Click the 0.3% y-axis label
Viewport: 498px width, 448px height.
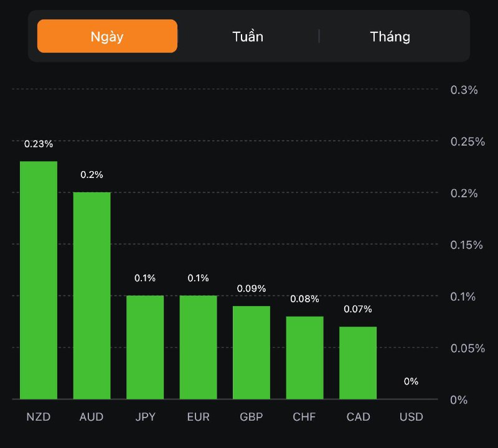pos(464,90)
